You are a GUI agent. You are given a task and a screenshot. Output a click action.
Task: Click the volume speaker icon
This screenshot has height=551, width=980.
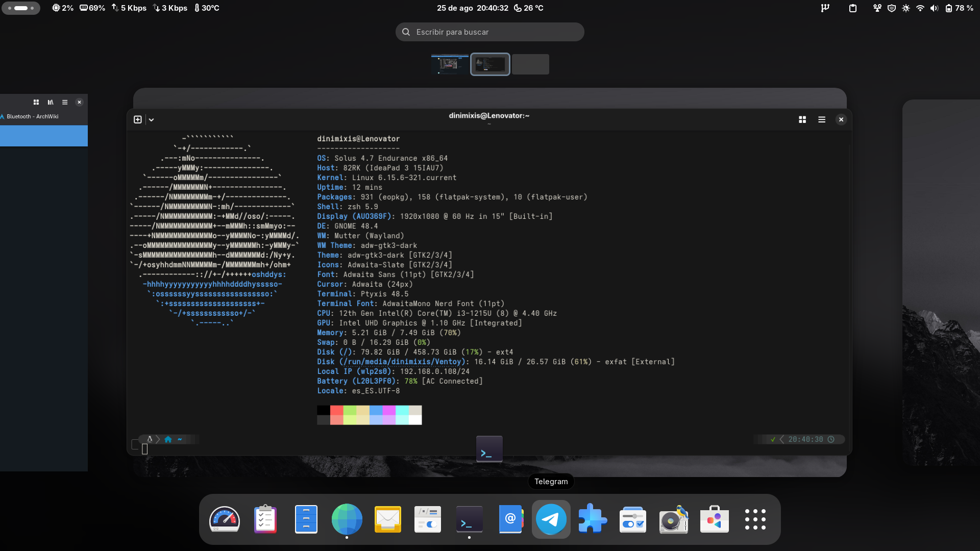[x=935, y=8]
